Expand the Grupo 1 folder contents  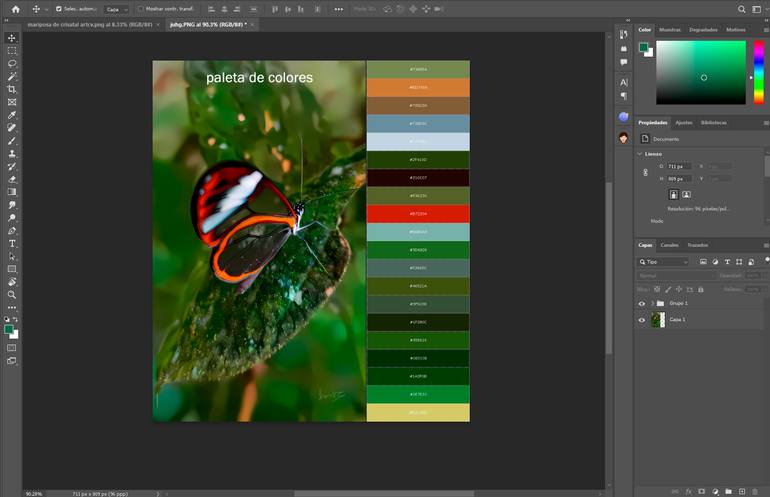coord(652,303)
